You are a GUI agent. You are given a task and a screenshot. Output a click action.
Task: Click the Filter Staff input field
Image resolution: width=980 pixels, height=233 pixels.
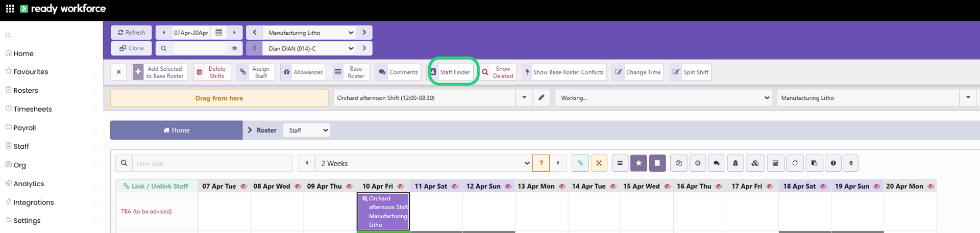point(212,163)
